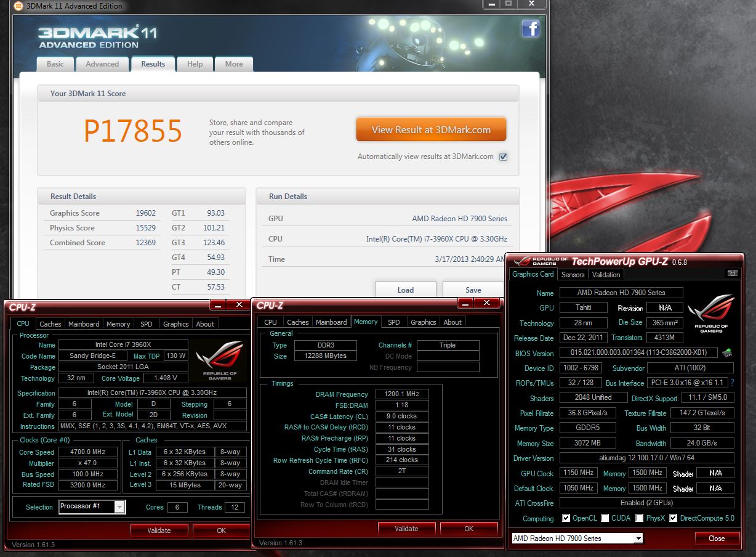Click the Physics Score value 15529

pyautogui.click(x=147, y=228)
